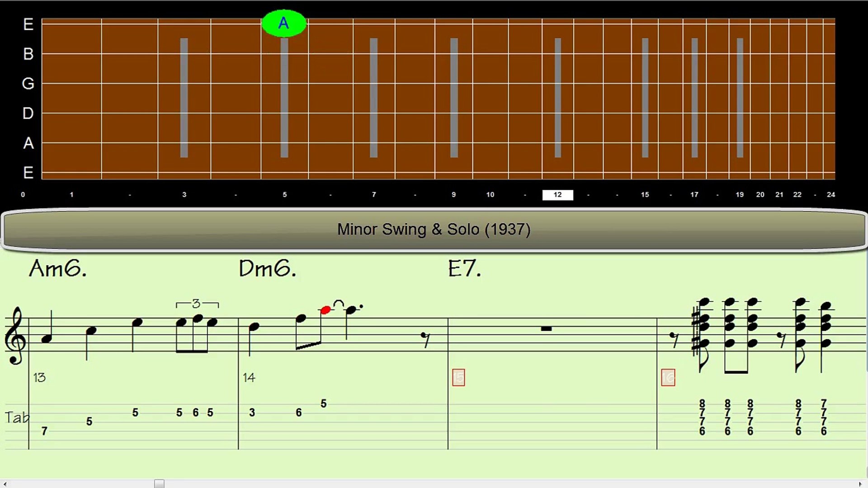
Task: Click the red-boxed measure number 16 marker
Action: [x=668, y=377]
